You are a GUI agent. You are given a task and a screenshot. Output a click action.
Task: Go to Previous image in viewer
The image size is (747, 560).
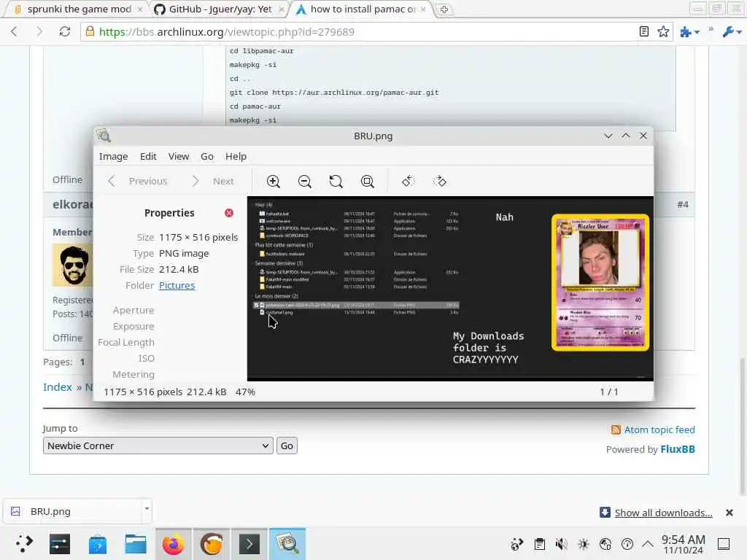point(138,182)
